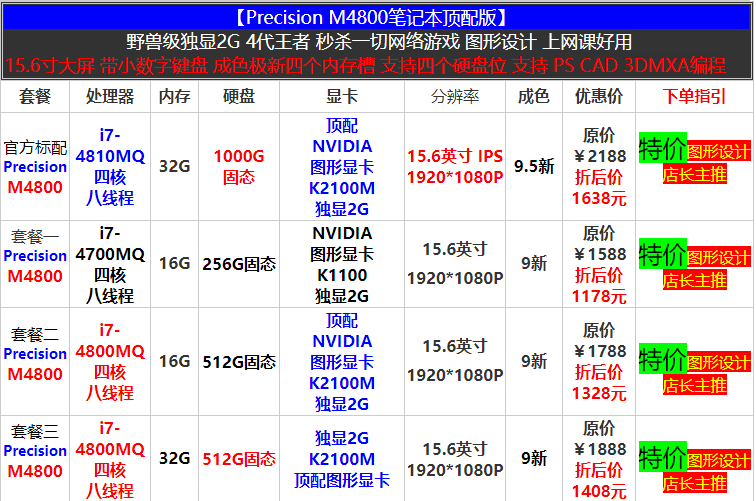This screenshot has height=501, width=756.
Task: Click the K2100M graphics cell in 套餐二 row
Action: click(342, 362)
